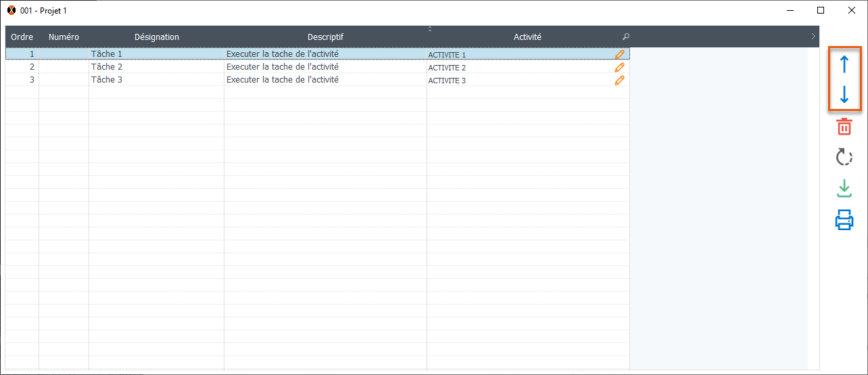
Task: Expand columns with header right chevron
Action: [x=813, y=37]
